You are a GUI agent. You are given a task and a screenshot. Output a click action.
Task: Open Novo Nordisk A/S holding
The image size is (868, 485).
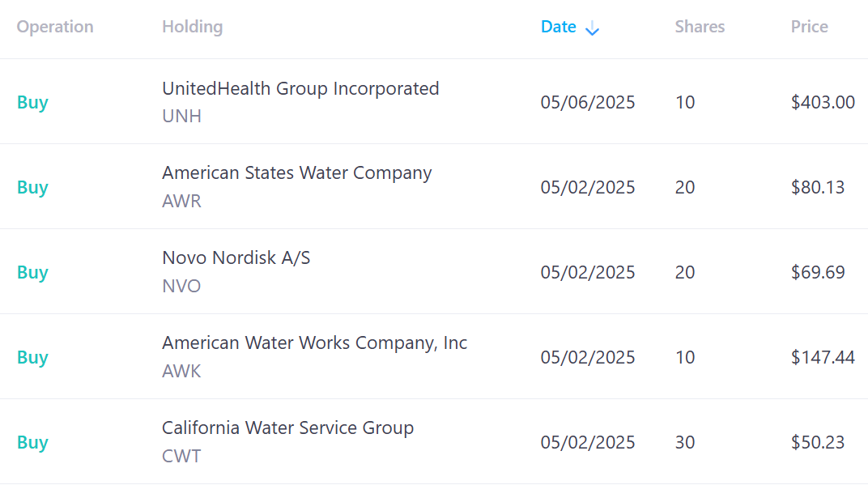(236, 257)
